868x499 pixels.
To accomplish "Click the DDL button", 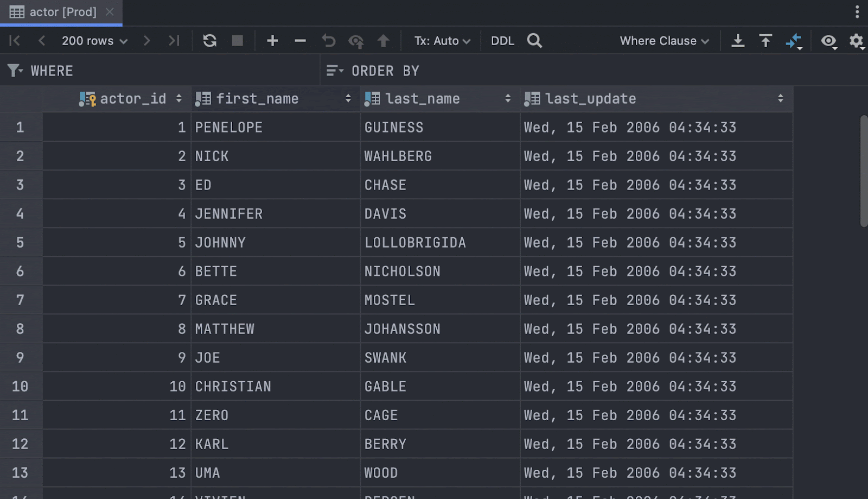I will (502, 41).
